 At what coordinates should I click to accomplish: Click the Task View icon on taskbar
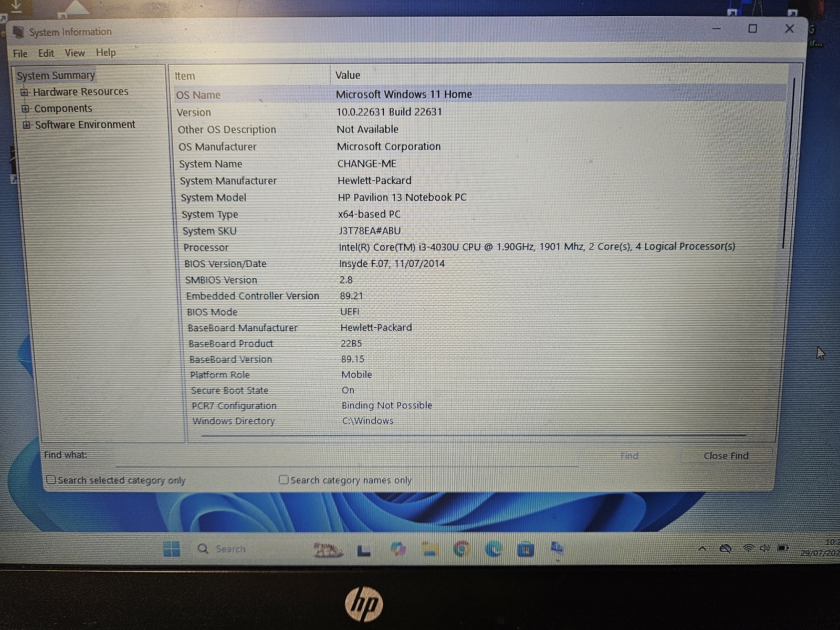click(364, 550)
